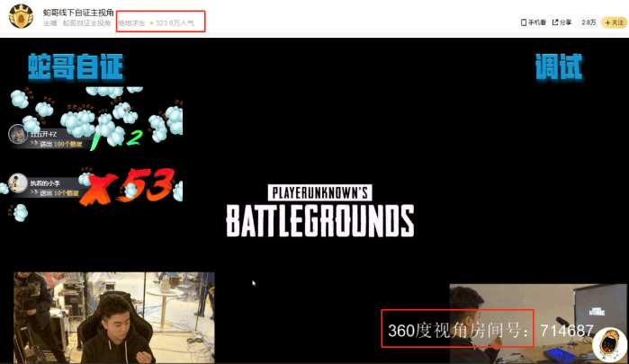Click the second gift sender's avatar

coord(17,183)
